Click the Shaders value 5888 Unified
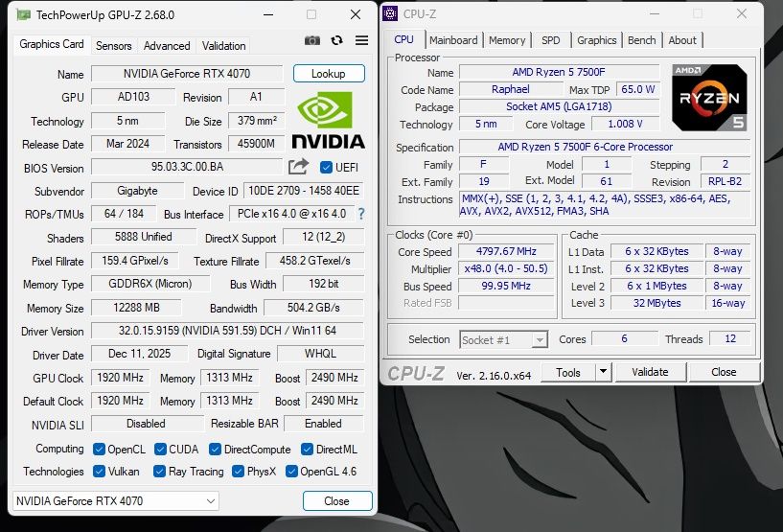 click(144, 237)
